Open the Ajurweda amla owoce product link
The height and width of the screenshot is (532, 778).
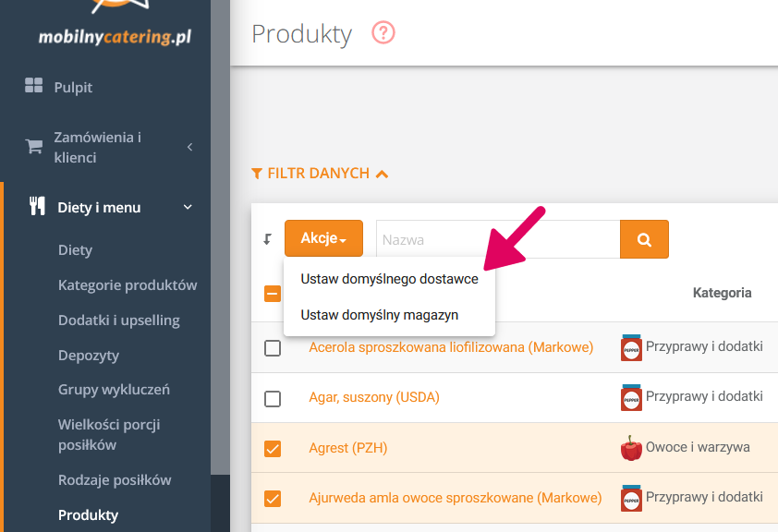[455, 498]
